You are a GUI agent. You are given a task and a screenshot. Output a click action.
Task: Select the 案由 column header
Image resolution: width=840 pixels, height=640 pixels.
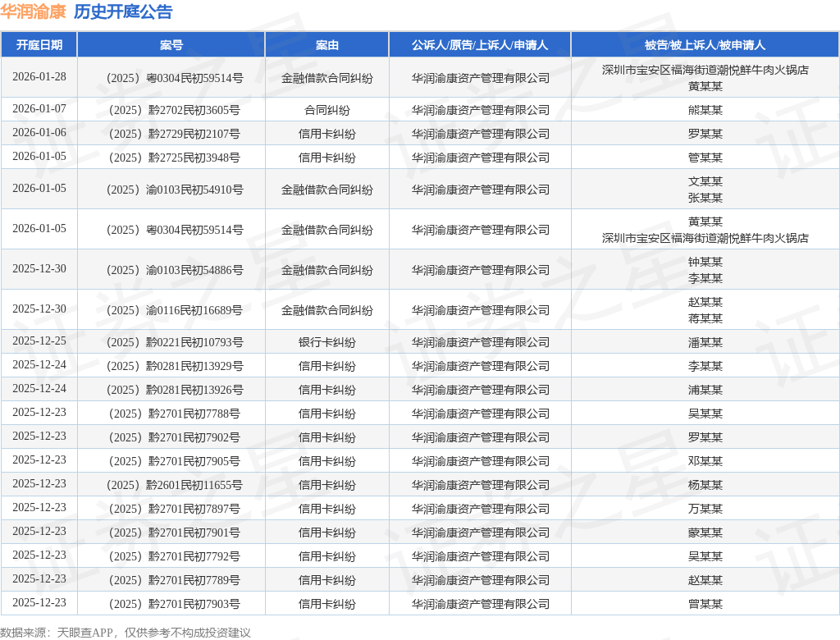[x=326, y=45]
